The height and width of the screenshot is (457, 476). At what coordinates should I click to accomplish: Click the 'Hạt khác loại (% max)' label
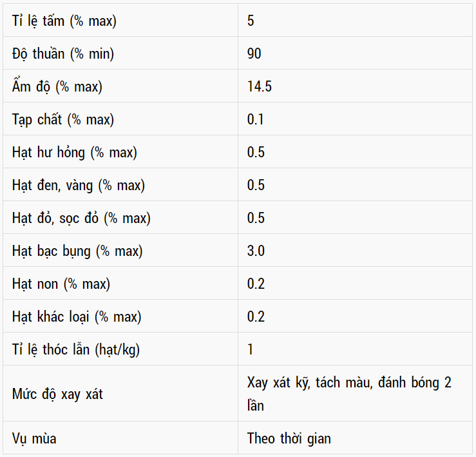pyautogui.click(x=77, y=316)
